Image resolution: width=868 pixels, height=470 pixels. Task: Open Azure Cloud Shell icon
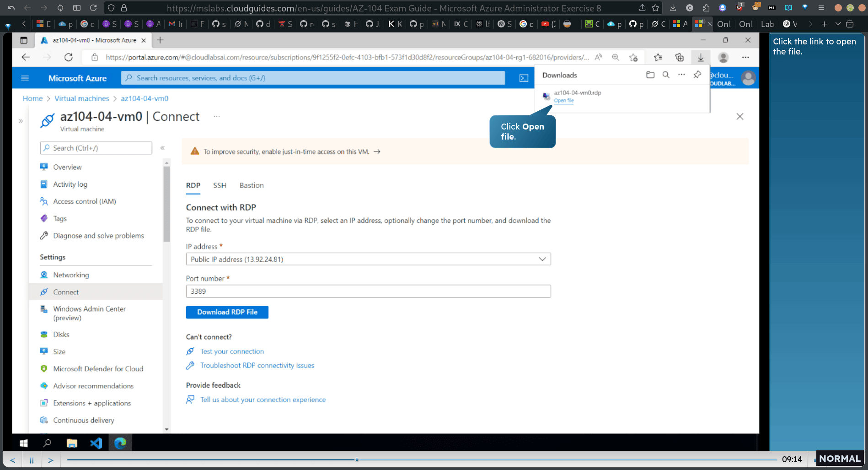tap(524, 78)
